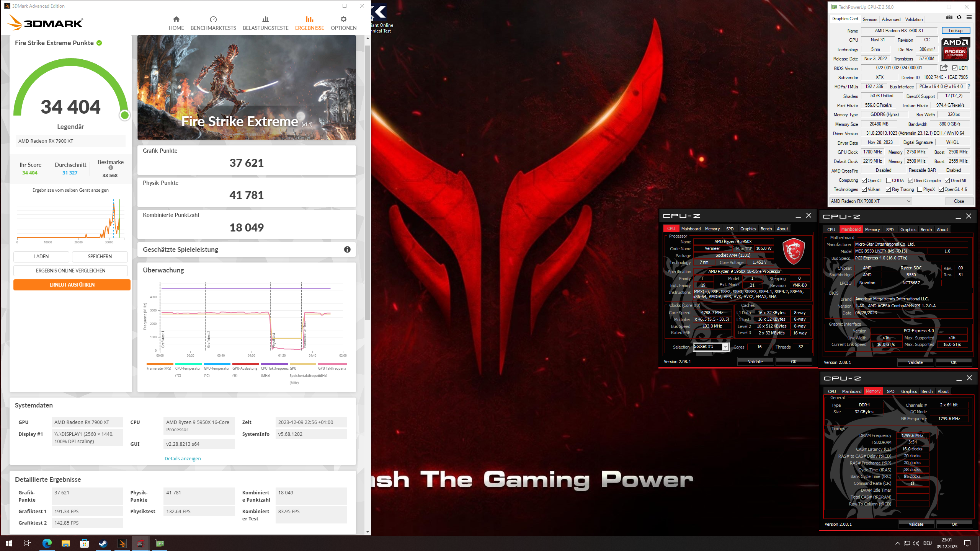Select the CPU-Z taskbar icon
The height and width of the screenshot is (551, 980).
[x=140, y=543]
